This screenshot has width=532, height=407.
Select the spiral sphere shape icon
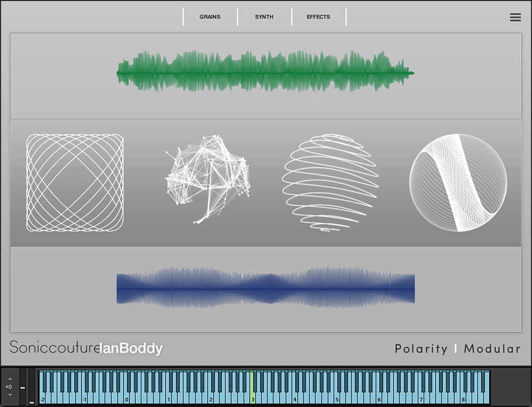[x=330, y=182]
